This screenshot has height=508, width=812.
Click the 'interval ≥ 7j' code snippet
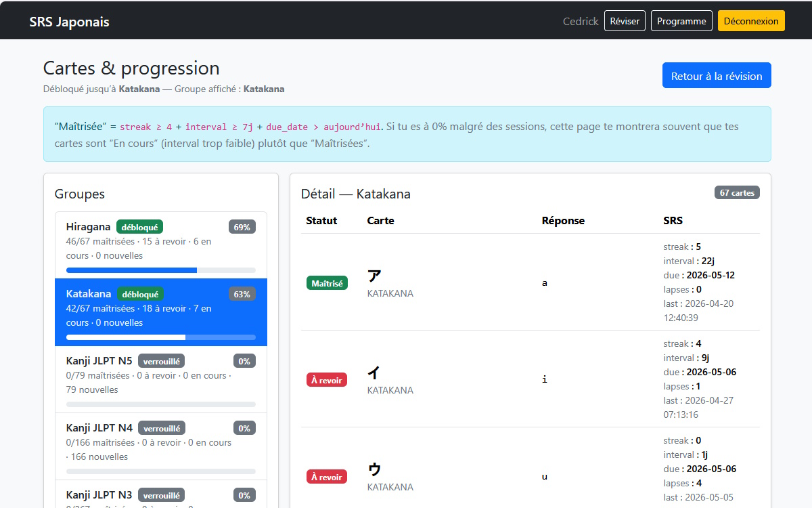tap(219, 127)
